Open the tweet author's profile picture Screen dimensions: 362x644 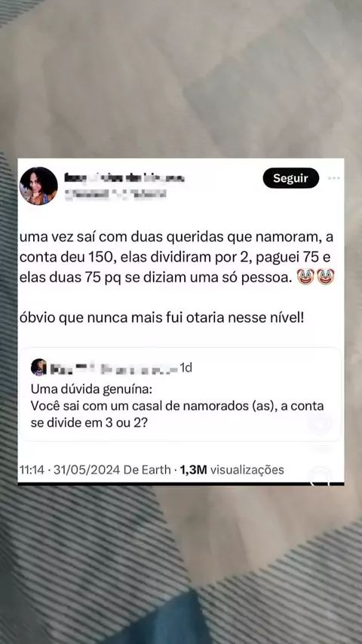(x=38, y=186)
